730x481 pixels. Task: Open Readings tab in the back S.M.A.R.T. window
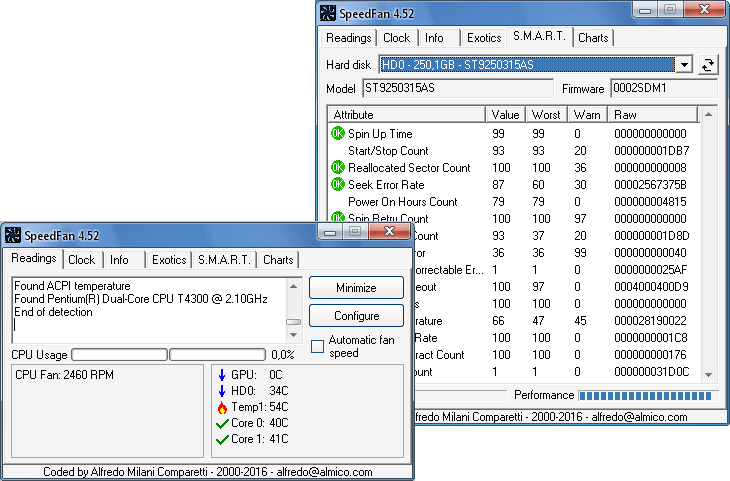(348, 38)
